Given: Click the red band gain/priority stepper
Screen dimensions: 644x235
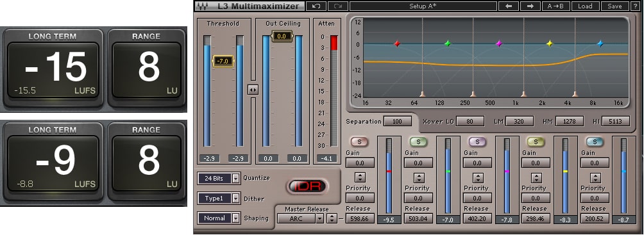Looking at the screenshot, I should (360, 177).
